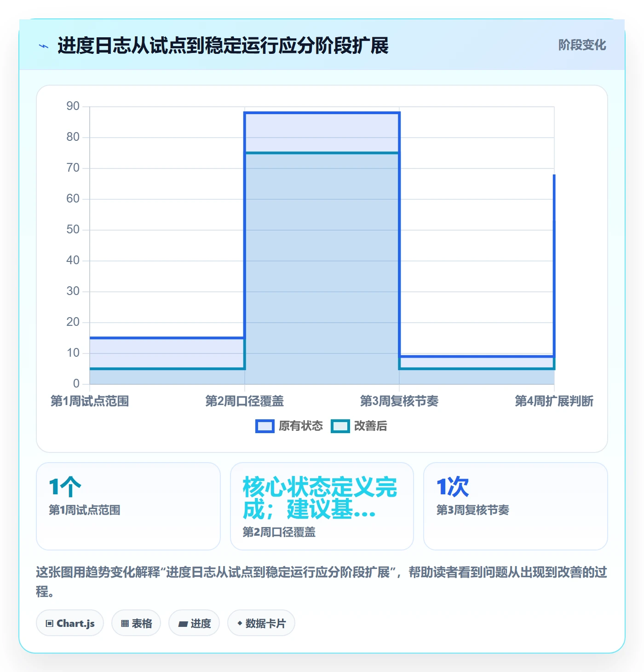Toggle the 改善后 legend swatch
The height and width of the screenshot is (672, 644).
(340, 426)
